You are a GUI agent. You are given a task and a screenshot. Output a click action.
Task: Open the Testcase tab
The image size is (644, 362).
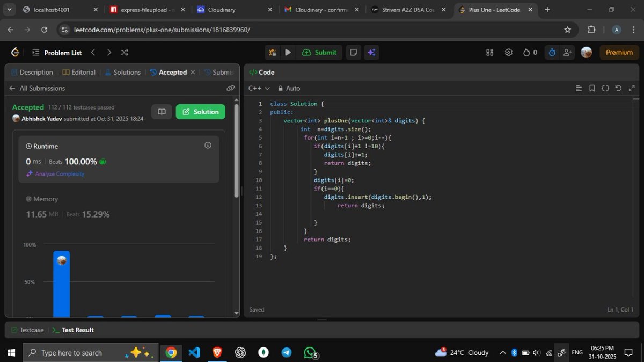click(x=32, y=330)
